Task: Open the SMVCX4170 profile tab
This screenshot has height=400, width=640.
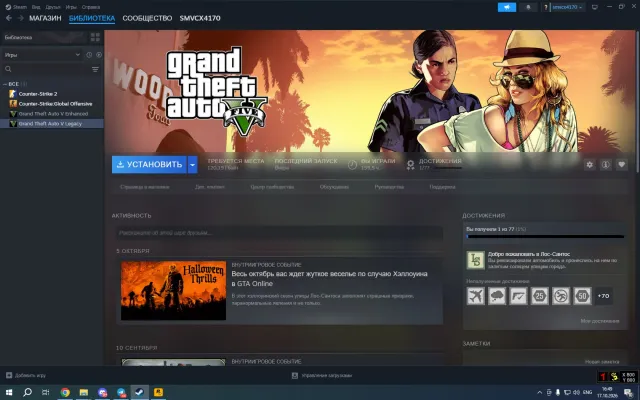Action: click(x=200, y=18)
